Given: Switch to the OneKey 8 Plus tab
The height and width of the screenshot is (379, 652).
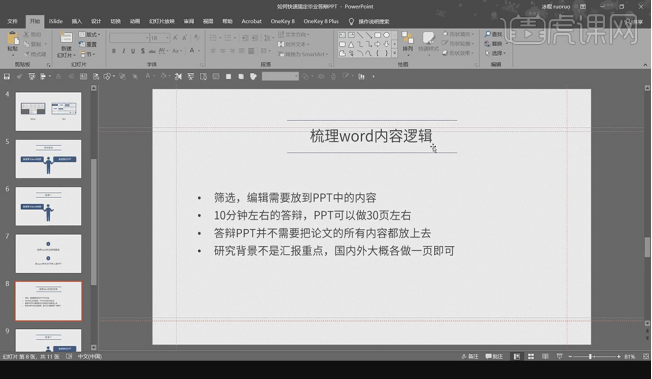Looking at the screenshot, I should tap(321, 21).
